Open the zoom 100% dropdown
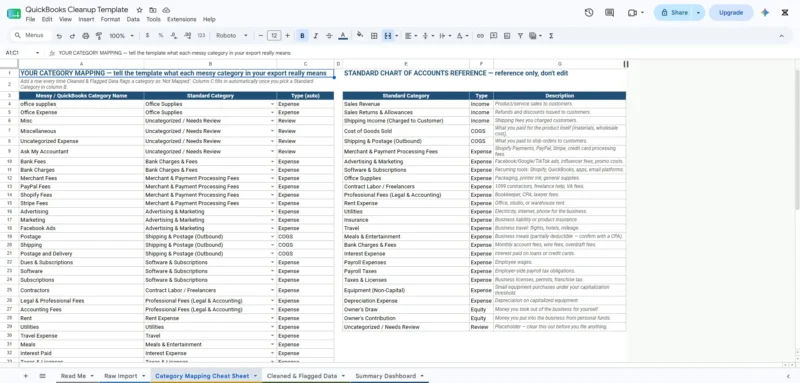 coord(121,36)
